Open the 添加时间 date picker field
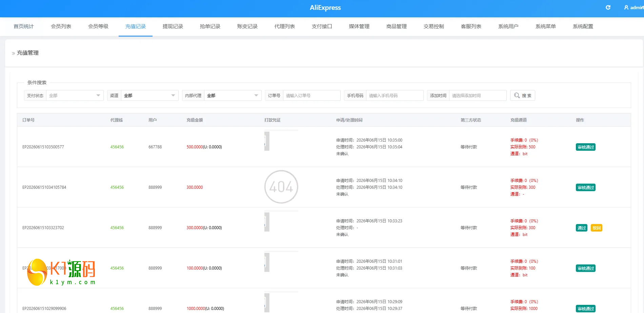The image size is (644, 313). (x=478, y=95)
